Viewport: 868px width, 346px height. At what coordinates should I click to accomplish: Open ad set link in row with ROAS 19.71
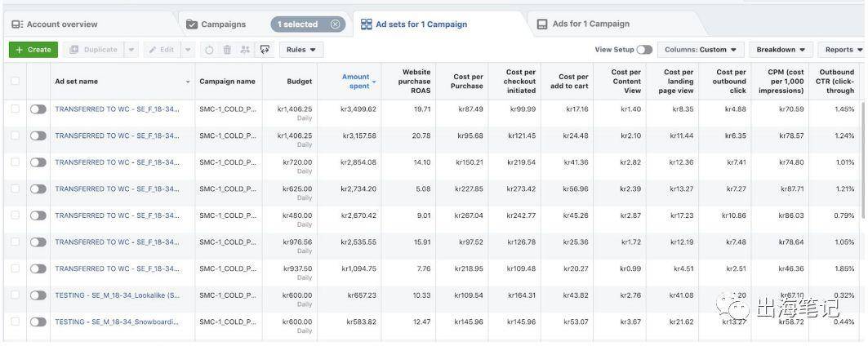pyautogui.click(x=117, y=109)
